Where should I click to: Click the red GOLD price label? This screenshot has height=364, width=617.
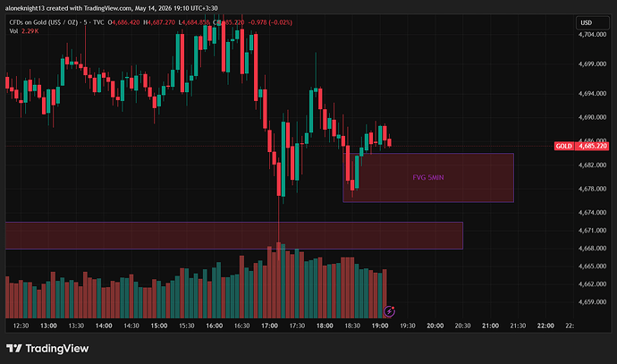563,146
